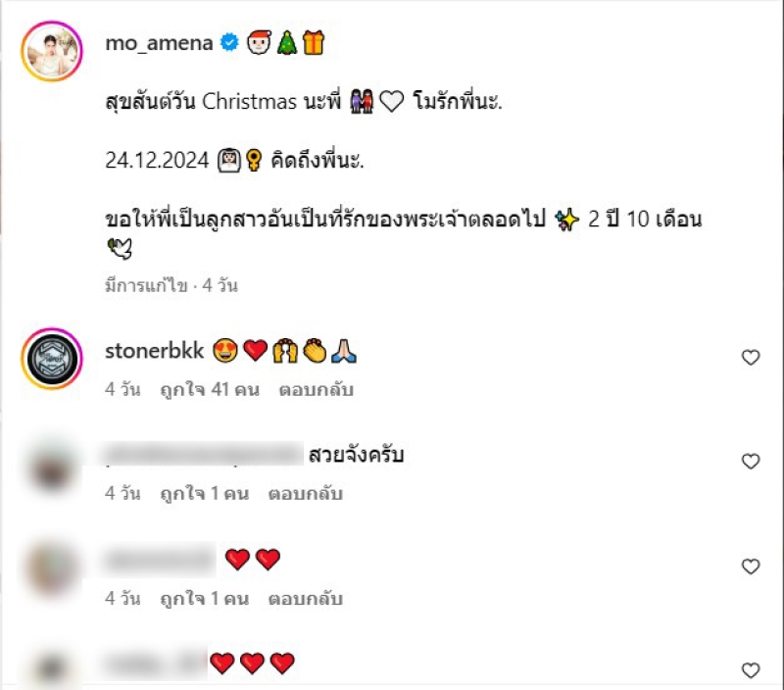Click the blue verified badge next to mo_amena

tap(229, 42)
